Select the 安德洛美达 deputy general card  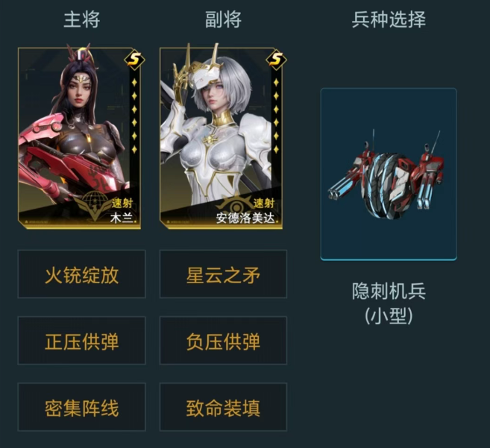coord(222,138)
